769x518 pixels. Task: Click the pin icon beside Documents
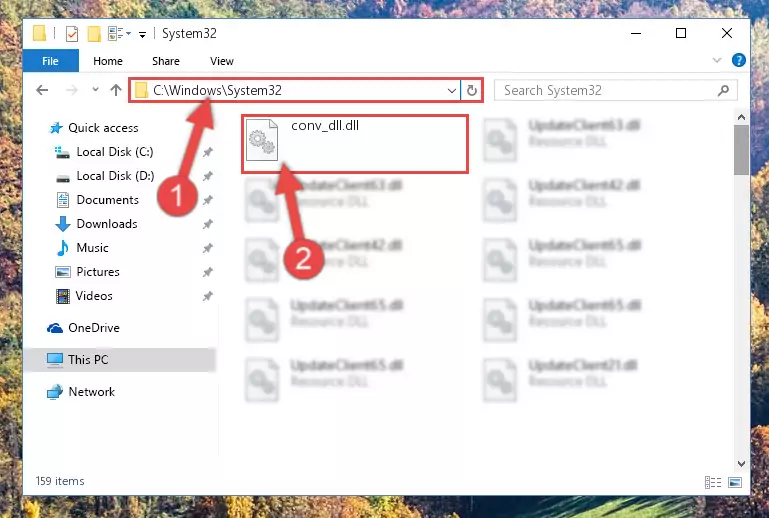(208, 200)
